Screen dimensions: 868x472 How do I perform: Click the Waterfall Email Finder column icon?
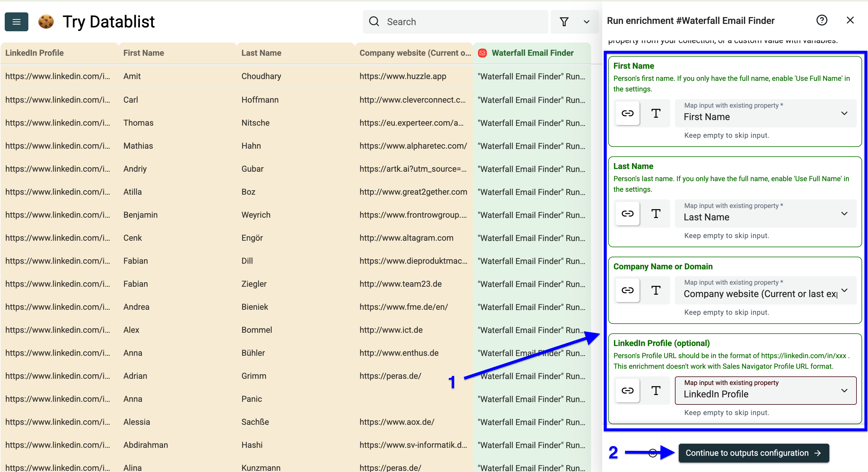click(x=482, y=53)
